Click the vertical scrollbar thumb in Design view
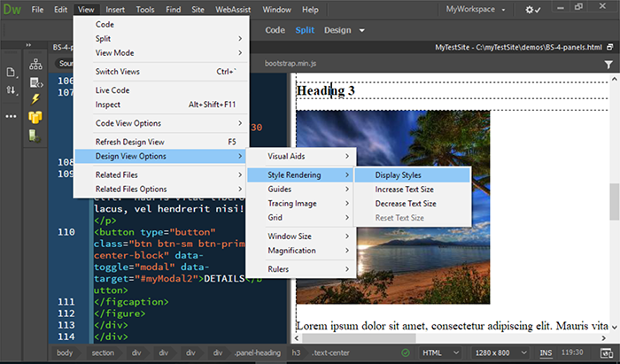 [x=614, y=202]
